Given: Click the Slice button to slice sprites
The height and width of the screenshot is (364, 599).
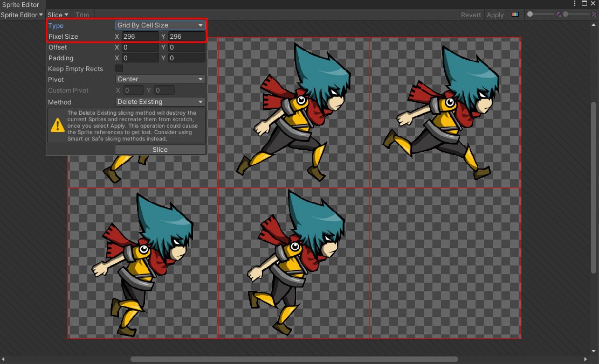Looking at the screenshot, I should [x=160, y=150].
